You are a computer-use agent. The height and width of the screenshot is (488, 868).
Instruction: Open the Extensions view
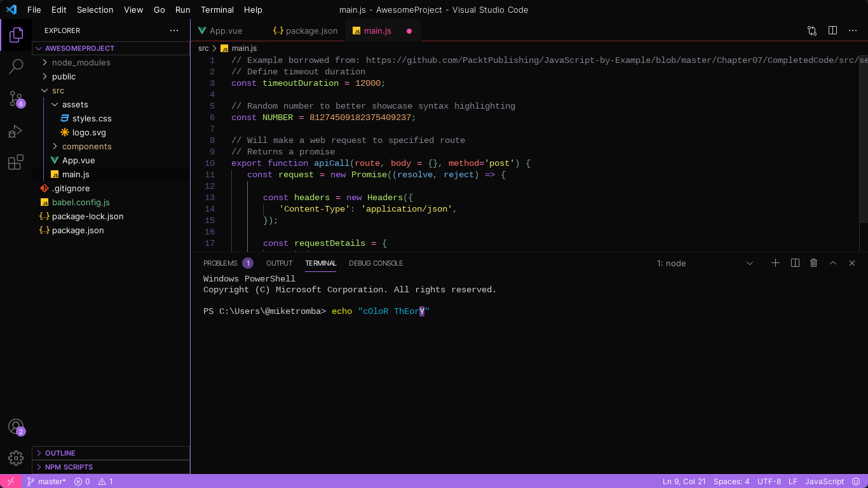point(16,163)
